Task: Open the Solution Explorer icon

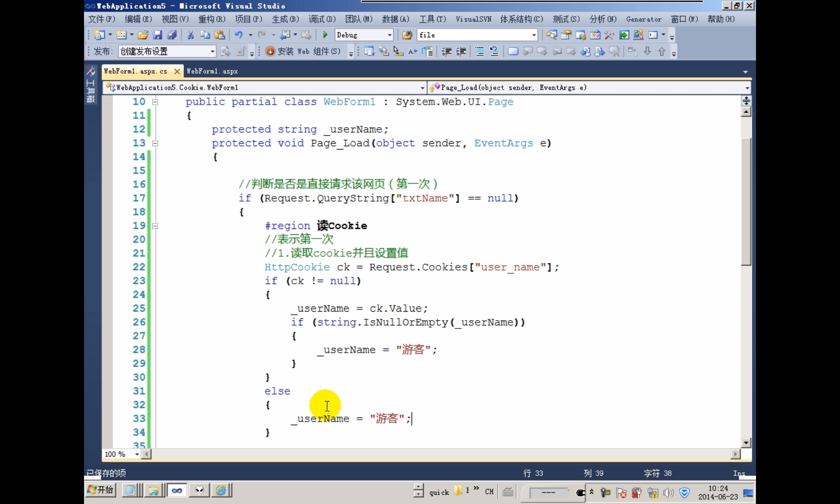Action: point(551,35)
